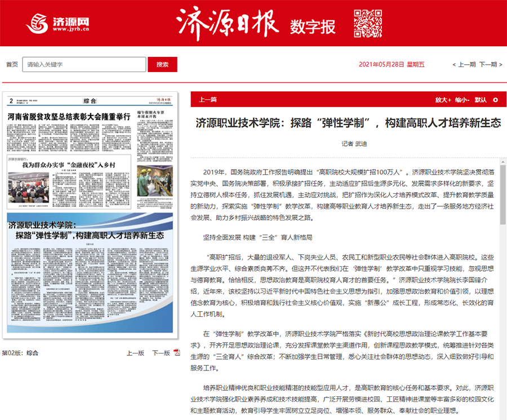The height and width of the screenshot is (420, 507).
Task: Download the PDF via the red PDF icon
Action: click(x=177, y=353)
